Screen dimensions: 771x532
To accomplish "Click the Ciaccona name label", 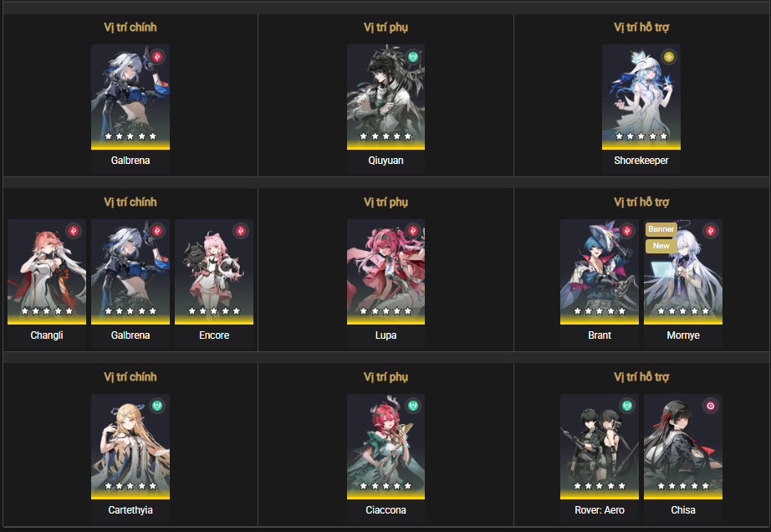I will click(386, 510).
